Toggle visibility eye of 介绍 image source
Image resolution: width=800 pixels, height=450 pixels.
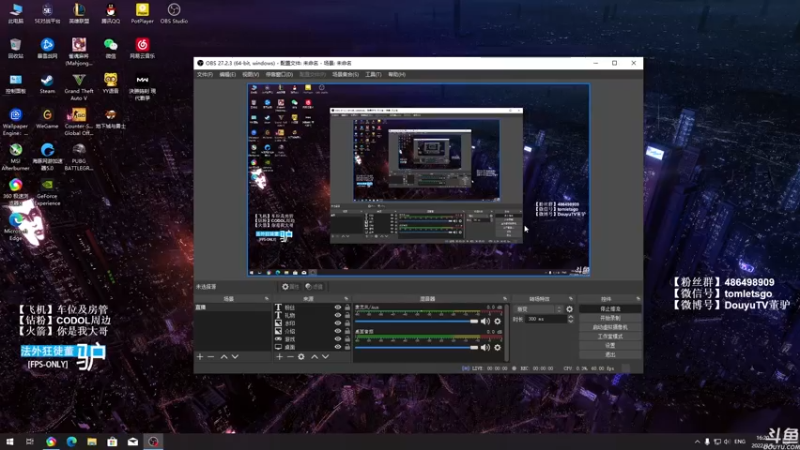pyautogui.click(x=338, y=331)
